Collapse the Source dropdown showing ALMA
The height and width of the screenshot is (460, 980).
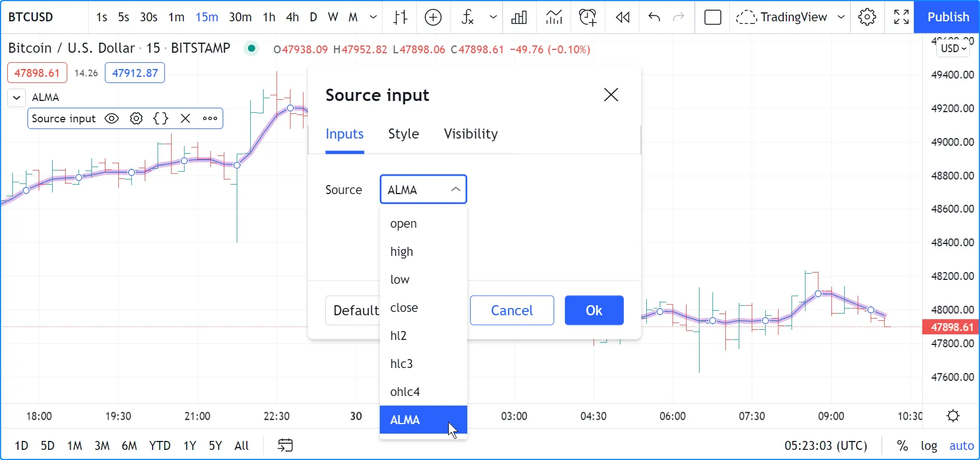point(424,190)
